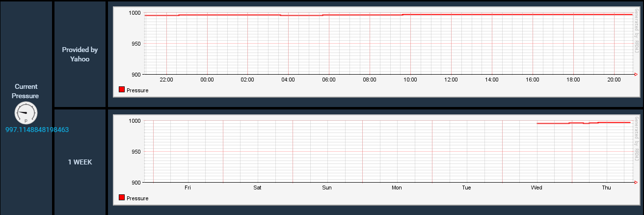
Task: Click the Pressure legend text in weekly chart
Action: coord(137,198)
